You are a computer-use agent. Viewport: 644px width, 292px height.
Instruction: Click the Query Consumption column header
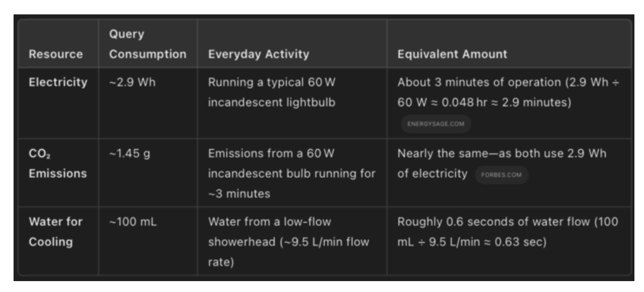(x=148, y=44)
